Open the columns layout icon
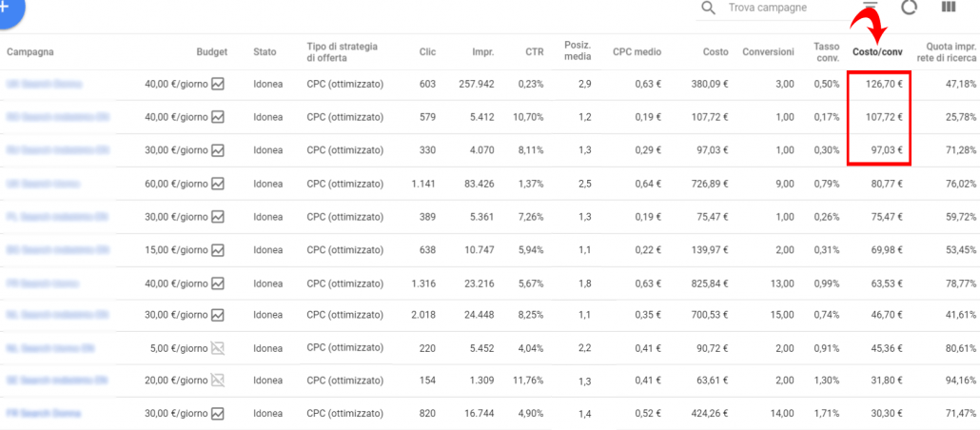This screenshot has height=430, width=980. (948, 8)
